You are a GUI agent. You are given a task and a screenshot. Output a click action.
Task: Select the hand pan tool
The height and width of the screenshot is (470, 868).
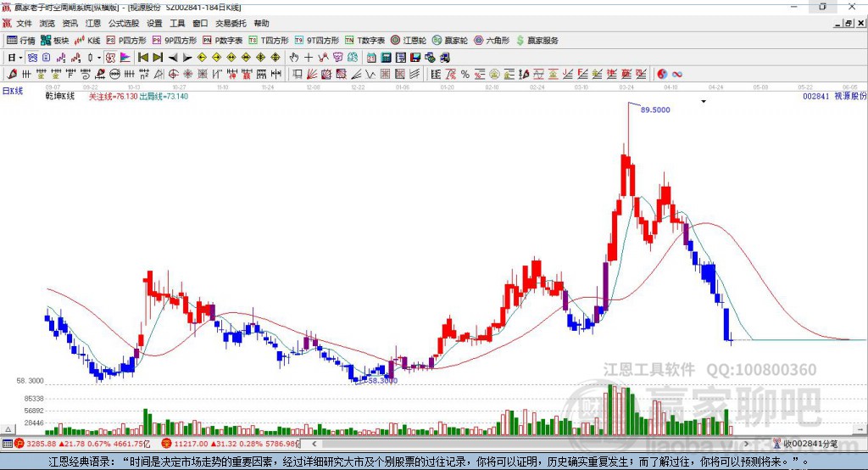(x=294, y=58)
